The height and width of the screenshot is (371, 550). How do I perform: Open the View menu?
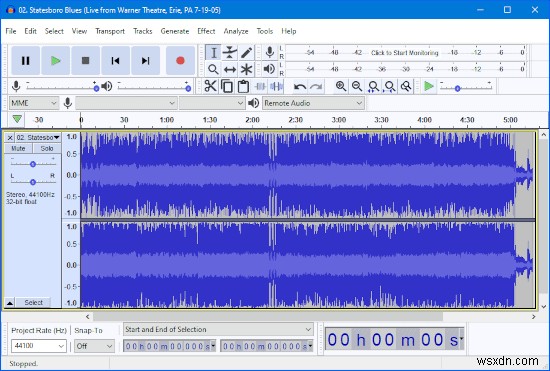pos(79,31)
